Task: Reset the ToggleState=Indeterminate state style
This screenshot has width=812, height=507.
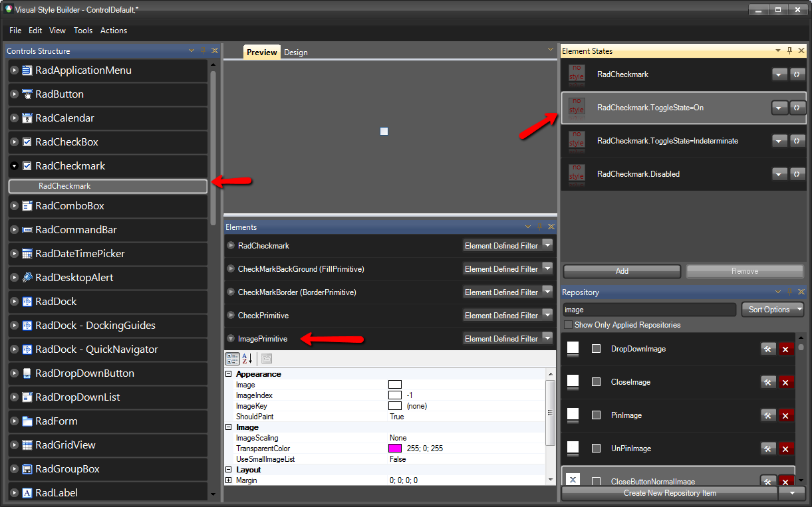Action: tap(797, 141)
